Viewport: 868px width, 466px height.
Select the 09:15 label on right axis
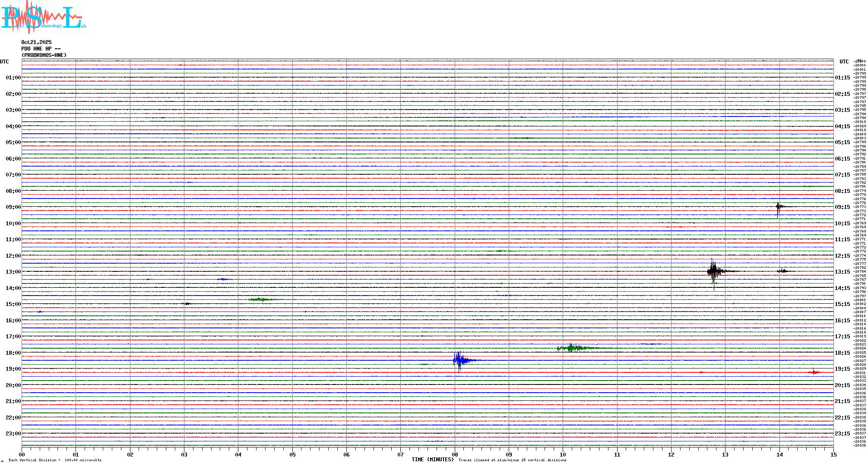842,207
